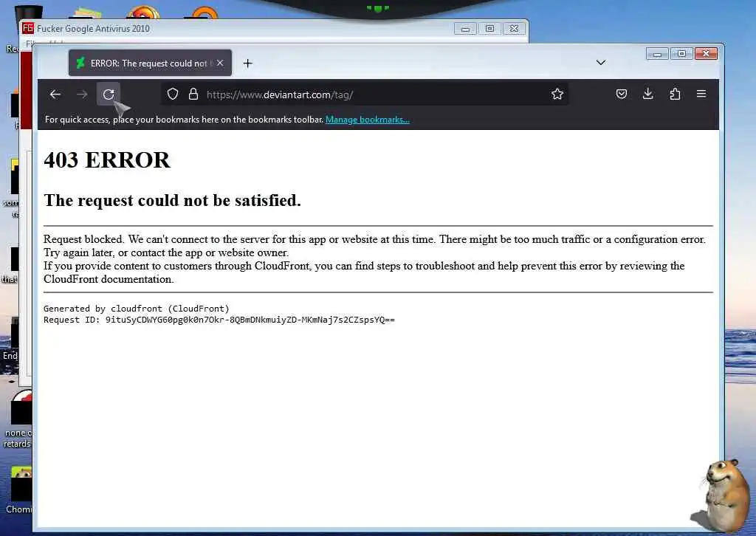
Task: Reload the page with the refresh button
Action: point(109,95)
